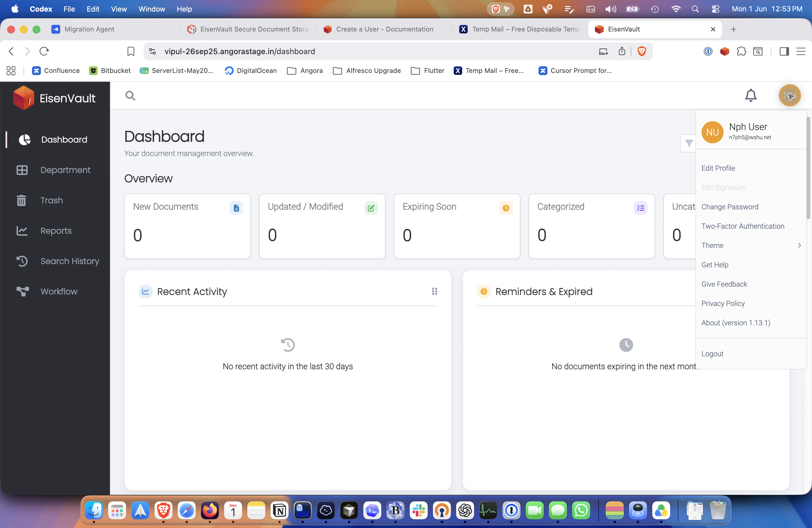Select Edit Profile in user menu
The width and height of the screenshot is (812, 528).
pos(718,168)
